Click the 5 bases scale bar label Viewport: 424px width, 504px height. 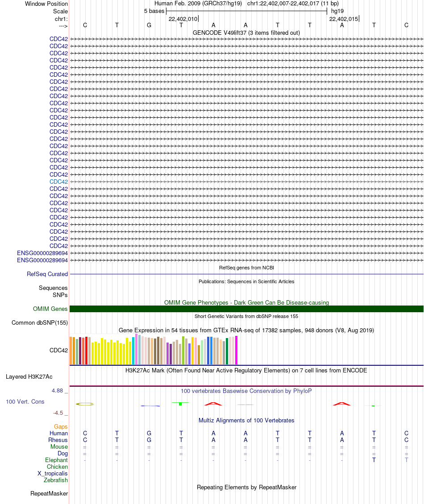pyautogui.click(x=154, y=11)
